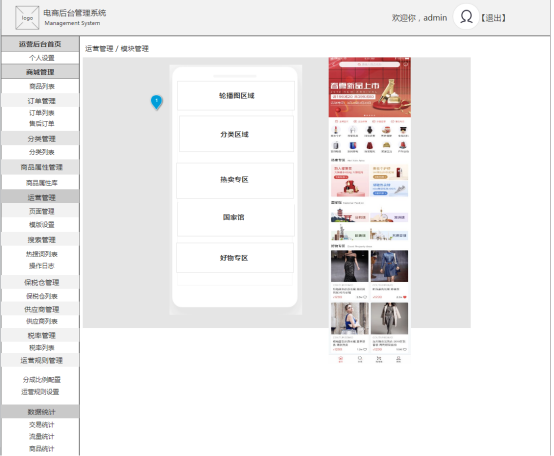Select the 好物专区 module block
The image size is (554, 456).
tap(235, 257)
